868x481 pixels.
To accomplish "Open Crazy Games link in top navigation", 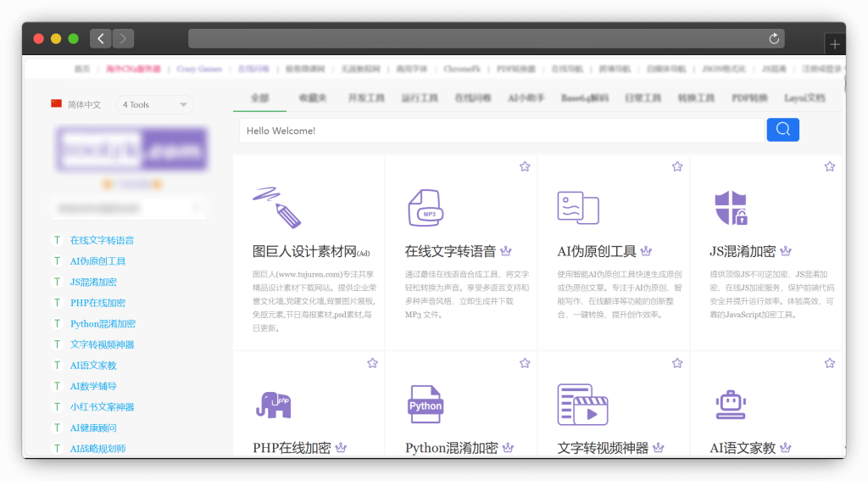I will point(199,69).
